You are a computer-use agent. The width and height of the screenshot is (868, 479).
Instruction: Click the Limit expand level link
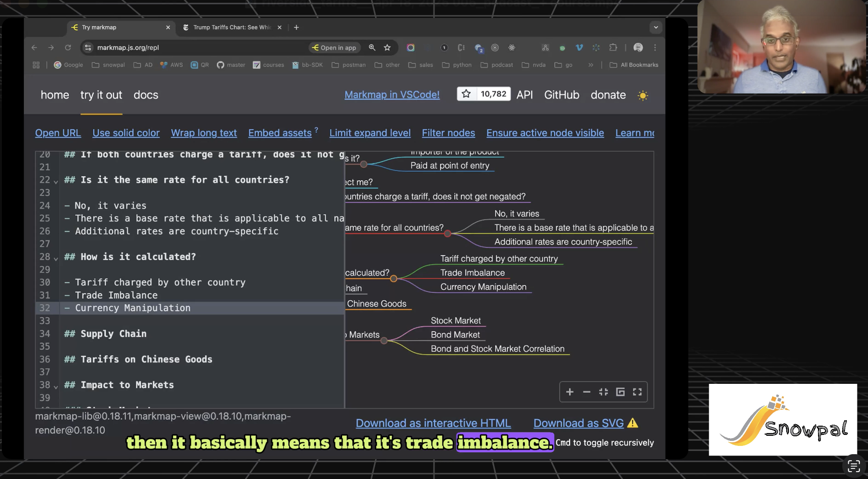[x=370, y=133]
